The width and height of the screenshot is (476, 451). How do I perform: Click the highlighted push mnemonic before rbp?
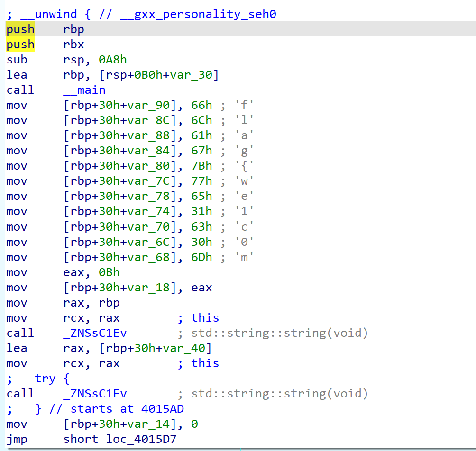pos(20,29)
